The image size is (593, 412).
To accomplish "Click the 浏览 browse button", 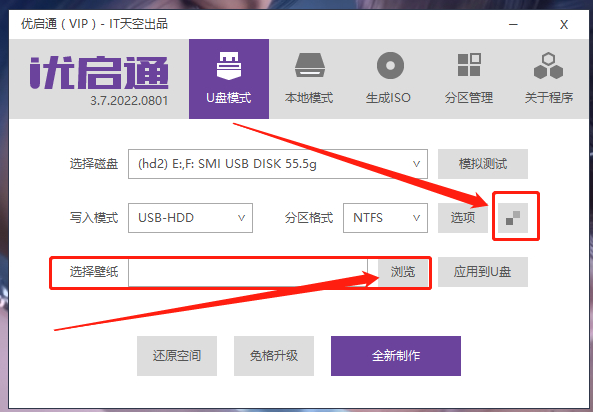I will 403,272.
